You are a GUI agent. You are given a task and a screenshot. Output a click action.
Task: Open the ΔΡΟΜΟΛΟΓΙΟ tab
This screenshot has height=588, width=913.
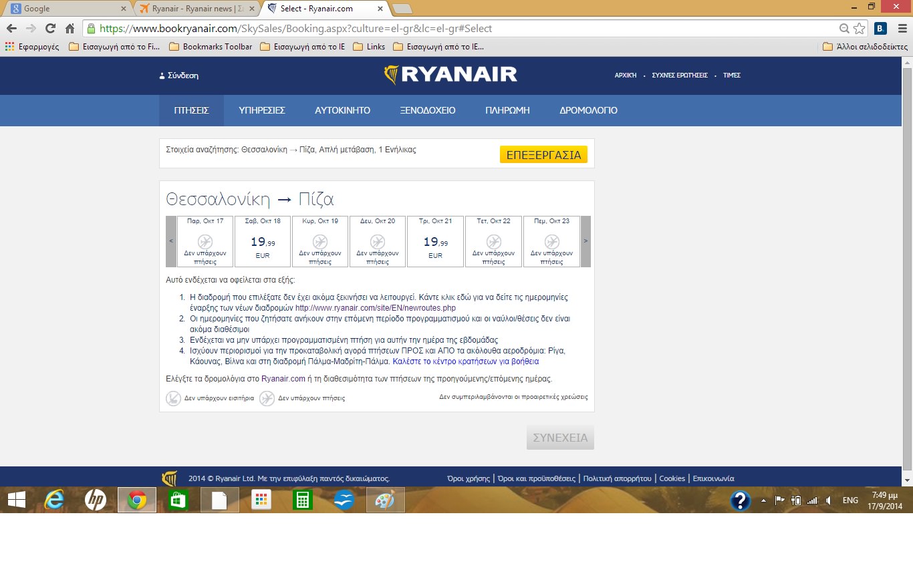(x=588, y=110)
